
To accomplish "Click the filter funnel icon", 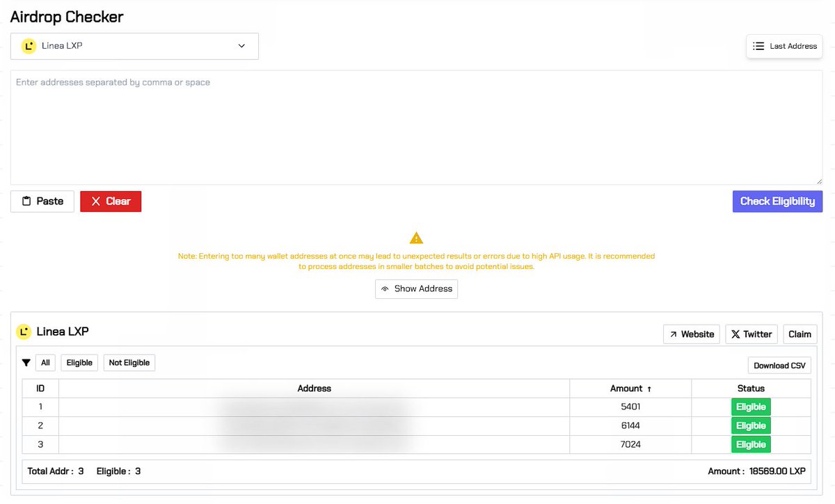I will coord(26,363).
